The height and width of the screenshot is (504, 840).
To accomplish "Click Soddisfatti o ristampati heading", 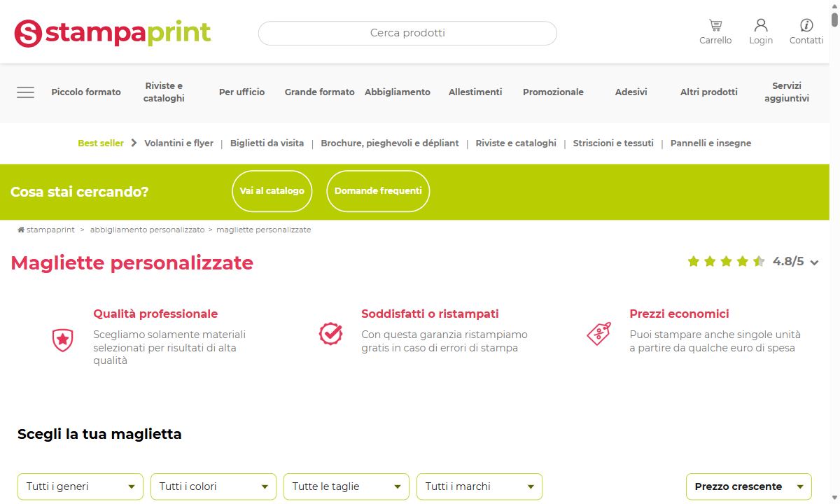I will pos(430,314).
